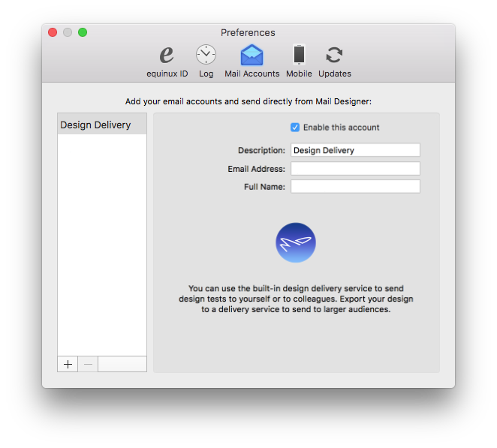Click the built-in design delivery description text

coord(296,299)
